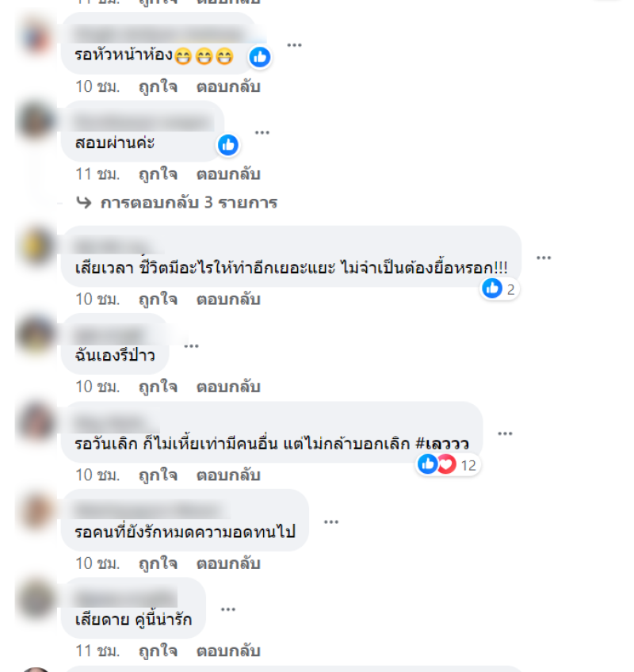Open '10 ชม.' timestamp of 'รอวันเลิก' comment
Image resolution: width=634 pixels, height=672 pixels.
[97, 475]
